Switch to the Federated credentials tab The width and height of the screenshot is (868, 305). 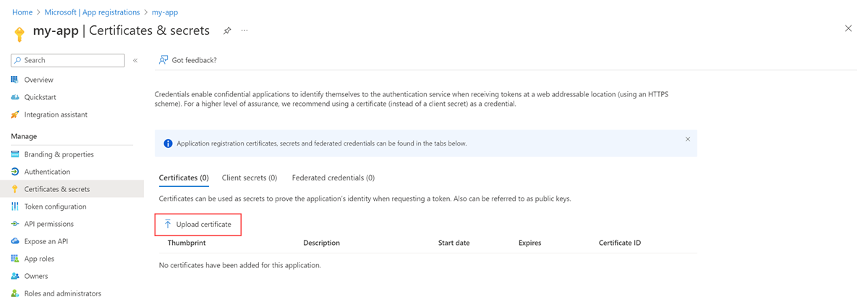(x=333, y=177)
